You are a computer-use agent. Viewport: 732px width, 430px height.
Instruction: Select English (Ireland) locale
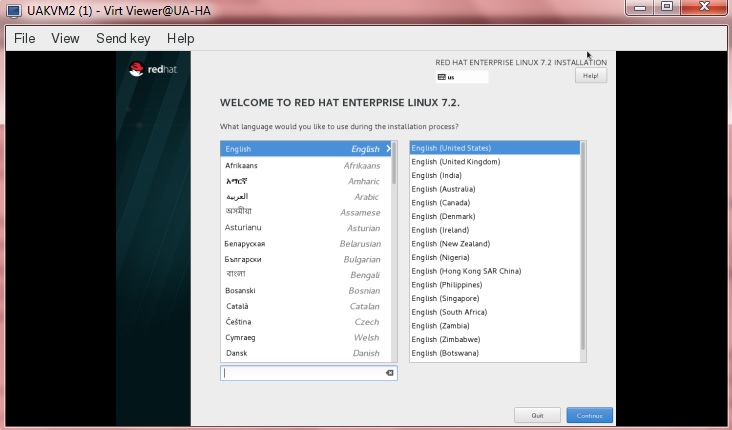495,230
